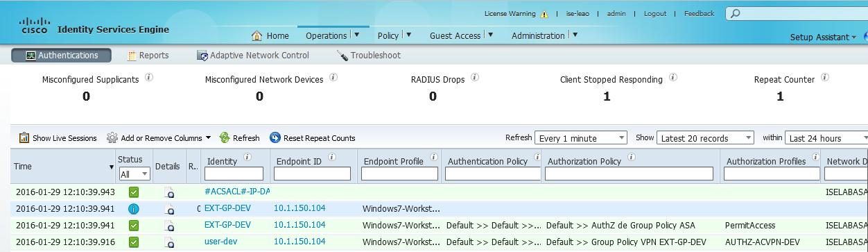Click the ise-leao hostname link
The width and height of the screenshot is (868, 252).
[578, 13]
